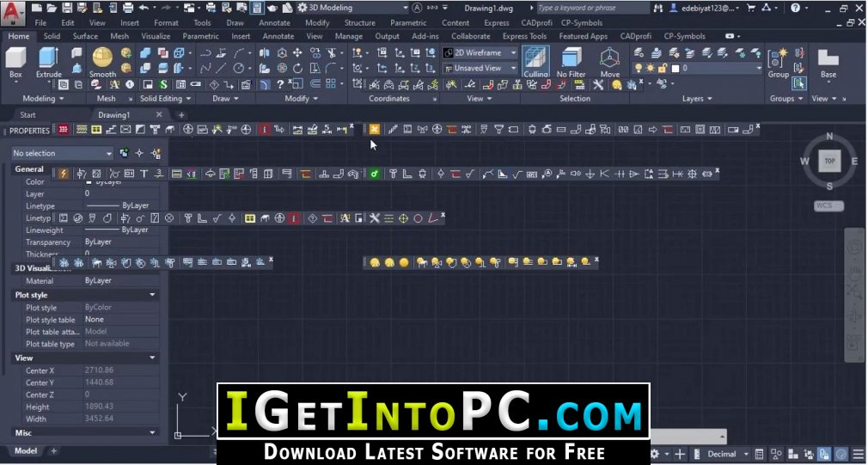Open the 3D Modeling workspace dropdown
The image size is (868, 465).
pyautogui.click(x=352, y=8)
